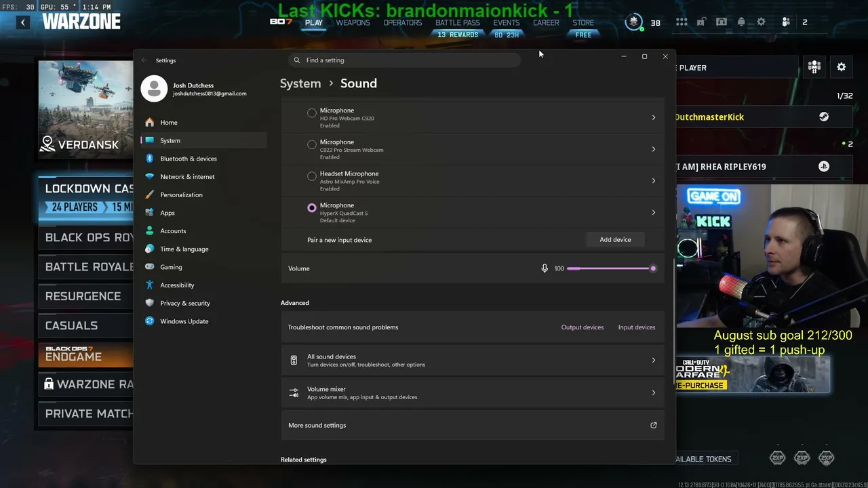Click the Accounts person icon in sidebar
The height and width of the screenshot is (488, 868).
coord(150,231)
